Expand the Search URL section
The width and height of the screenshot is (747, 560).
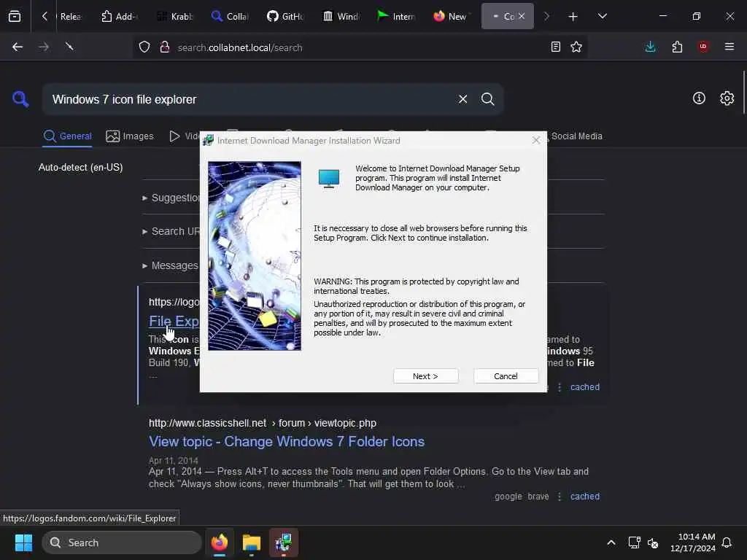pyautogui.click(x=171, y=231)
